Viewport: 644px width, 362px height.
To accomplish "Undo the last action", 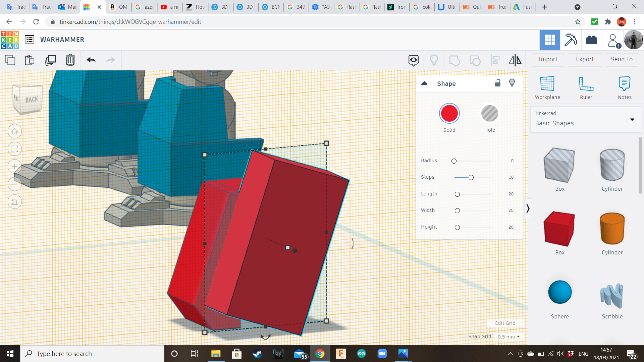I will [91, 60].
